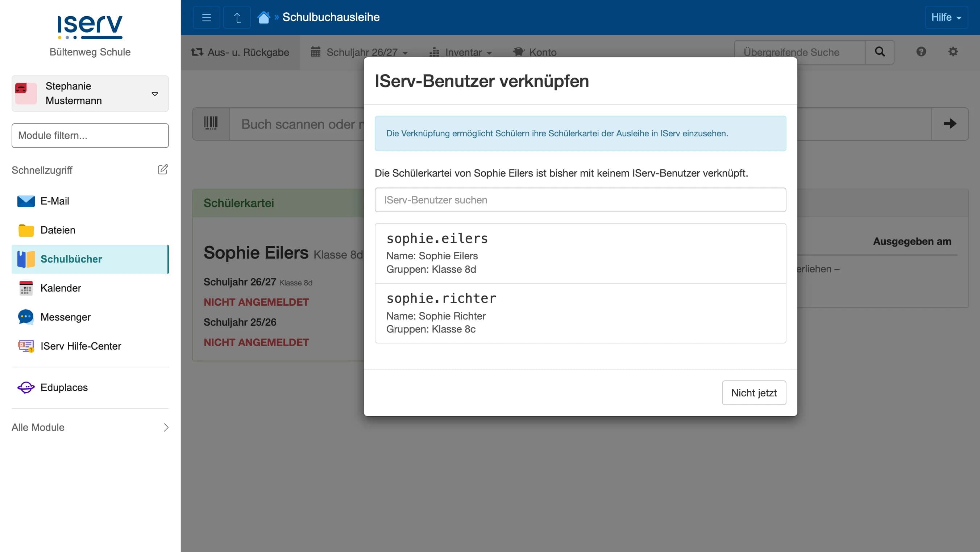The height and width of the screenshot is (552, 980).
Task: Open the Hilfe dropdown
Action: (x=946, y=17)
